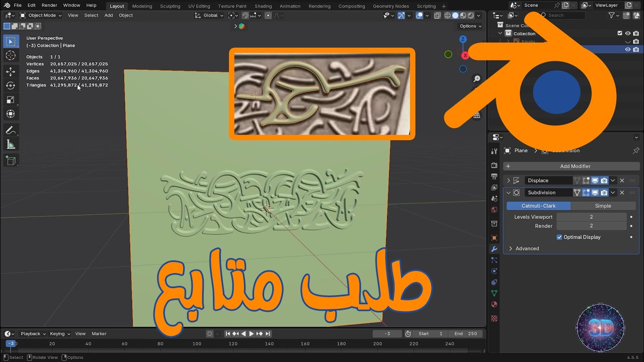This screenshot has width=644, height=362.
Task: Click the Levels Viewport value field
Action: pos(591,217)
